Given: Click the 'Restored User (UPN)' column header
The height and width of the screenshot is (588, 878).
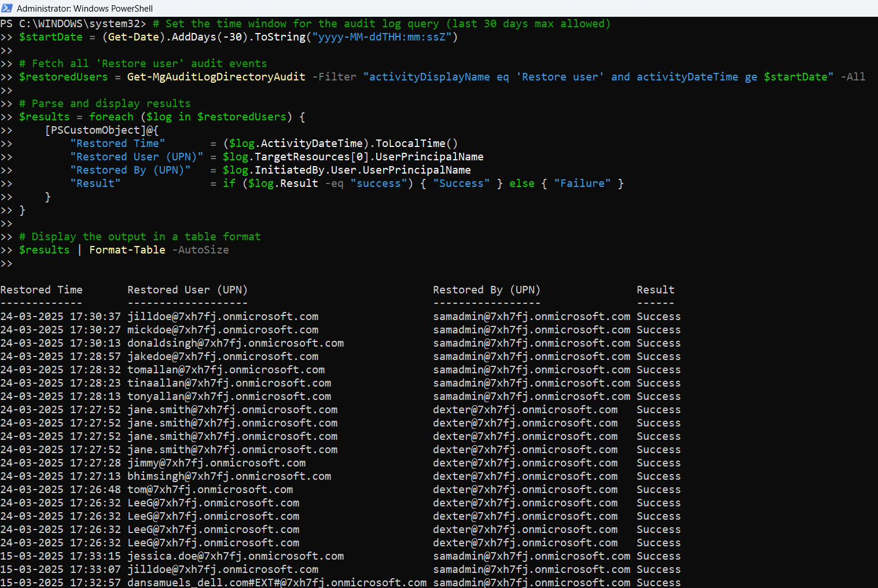Looking at the screenshot, I should (187, 290).
